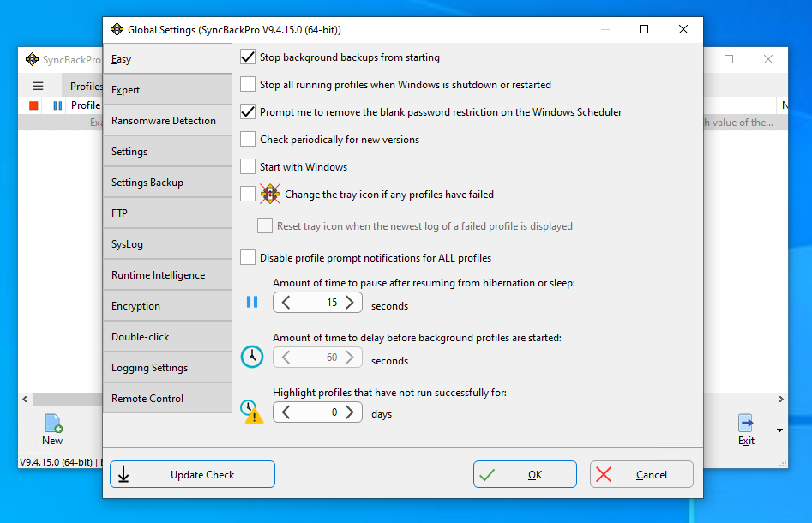Open the hamburger menu in SyncBackPro window

click(38, 86)
